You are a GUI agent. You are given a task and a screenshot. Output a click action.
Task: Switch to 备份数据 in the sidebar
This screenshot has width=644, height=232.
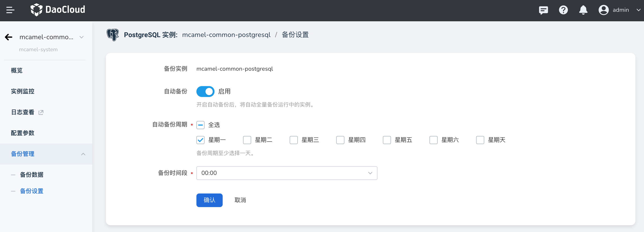click(32, 175)
